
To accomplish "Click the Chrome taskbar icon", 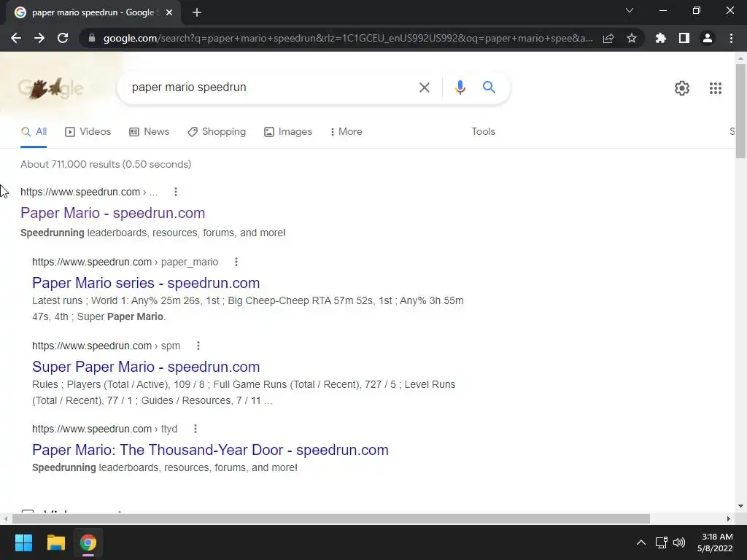I will coord(88,542).
